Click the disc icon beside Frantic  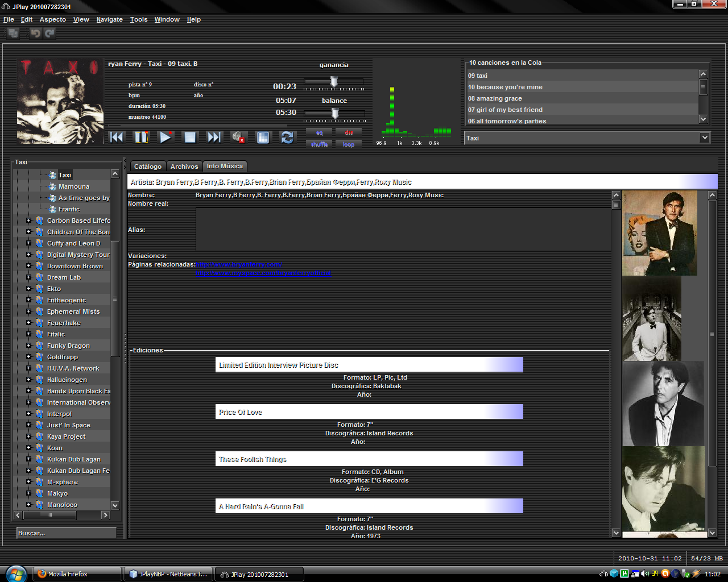[52, 209]
